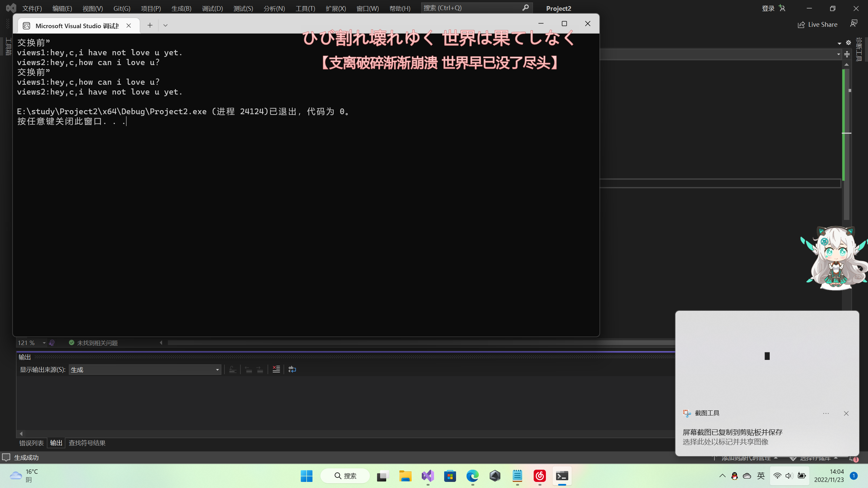This screenshot has height=488, width=868.
Task: Clear all output with the red-X icon
Action: tap(276, 369)
